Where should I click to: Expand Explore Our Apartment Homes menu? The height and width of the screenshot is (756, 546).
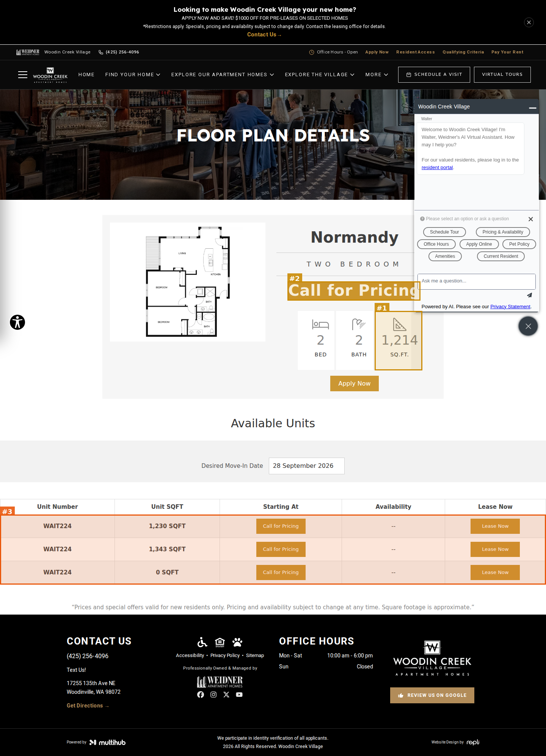[x=223, y=75]
